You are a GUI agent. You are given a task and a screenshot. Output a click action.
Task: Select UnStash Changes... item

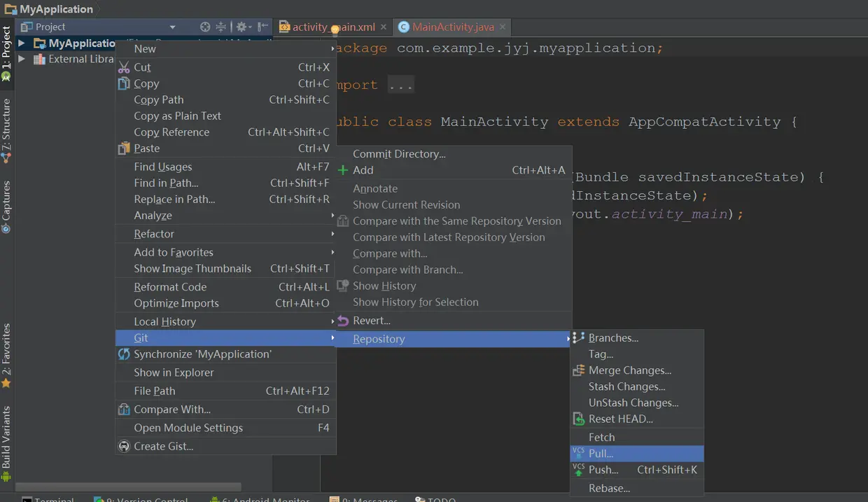coord(637,403)
